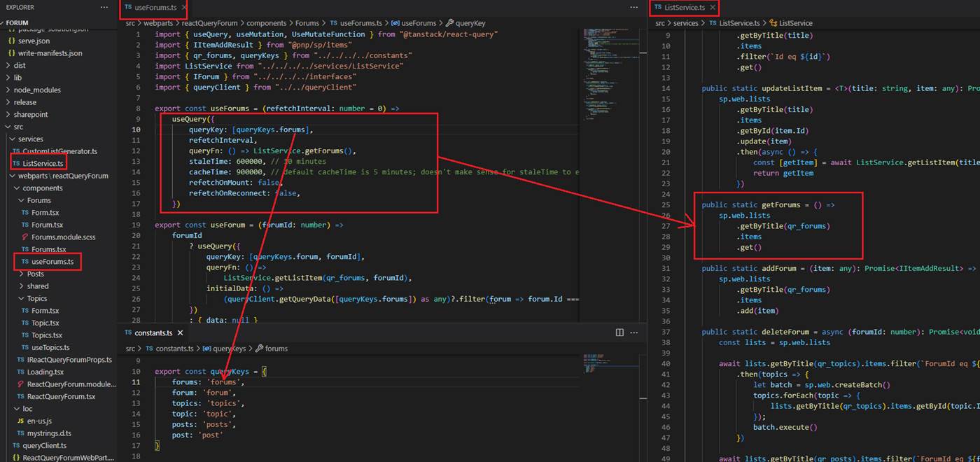The image size is (980, 462).
Task: Expand the node_modules folder
Action: (x=37, y=90)
